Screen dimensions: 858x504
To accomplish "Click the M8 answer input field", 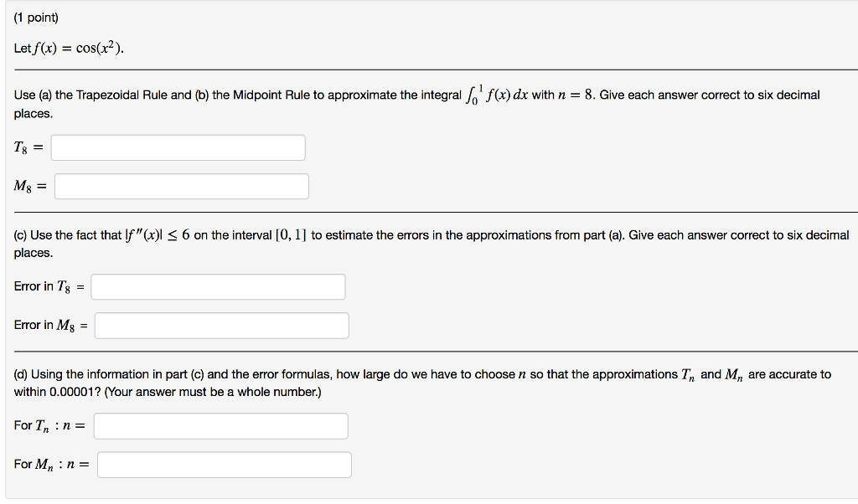I will coord(181,186).
